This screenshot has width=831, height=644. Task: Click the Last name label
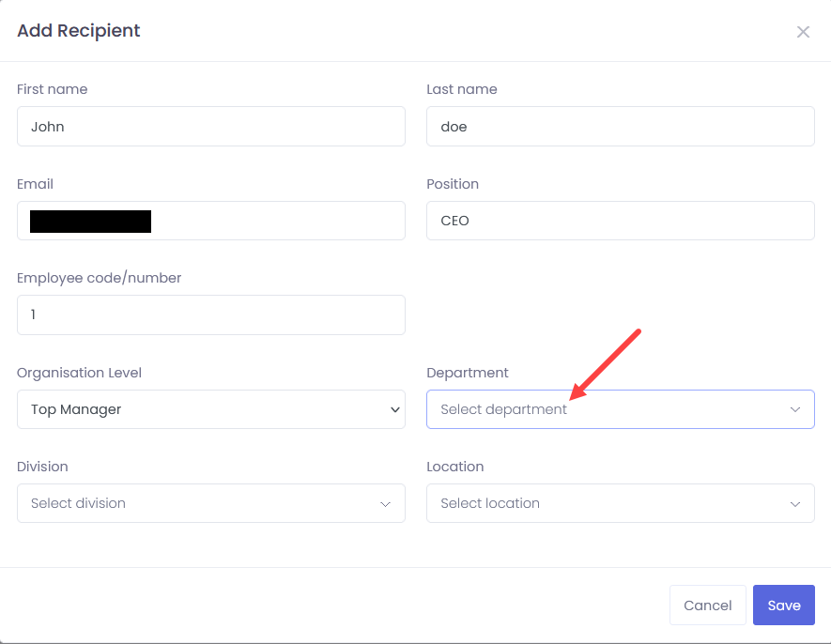click(462, 89)
